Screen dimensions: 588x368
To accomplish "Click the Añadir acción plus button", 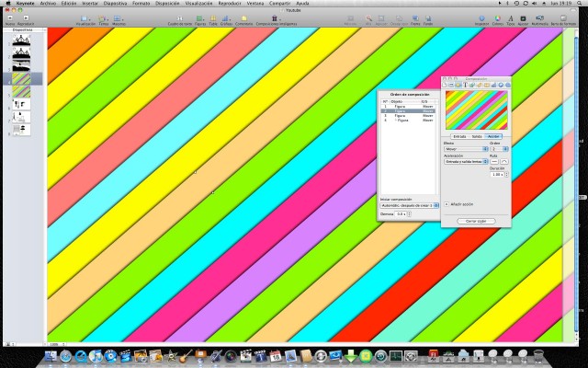I will tap(447, 204).
